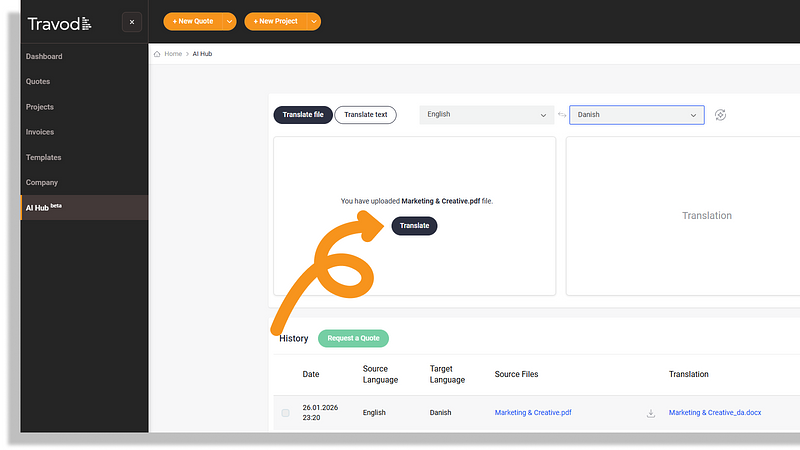The width and height of the screenshot is (800, 450).
Task: Go to Quotes in the sidebar
Action: 38,82
